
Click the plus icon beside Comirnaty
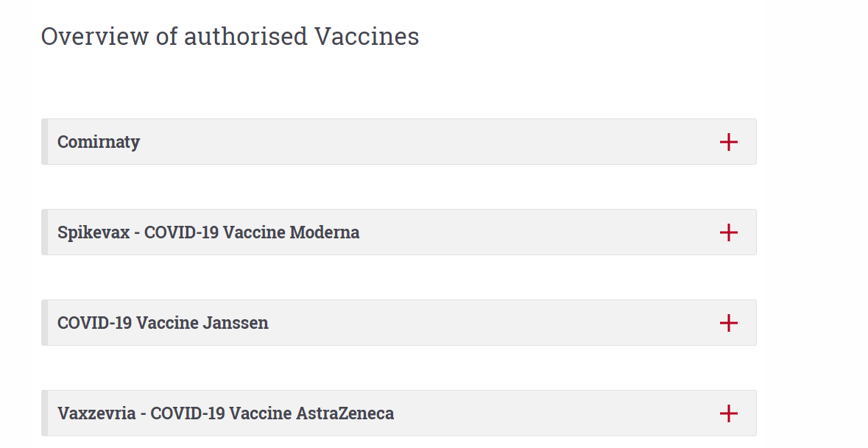click(x=728, y=142)
